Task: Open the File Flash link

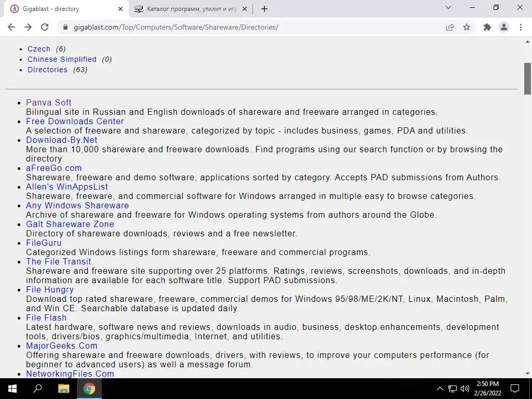Action: point(46,317)
